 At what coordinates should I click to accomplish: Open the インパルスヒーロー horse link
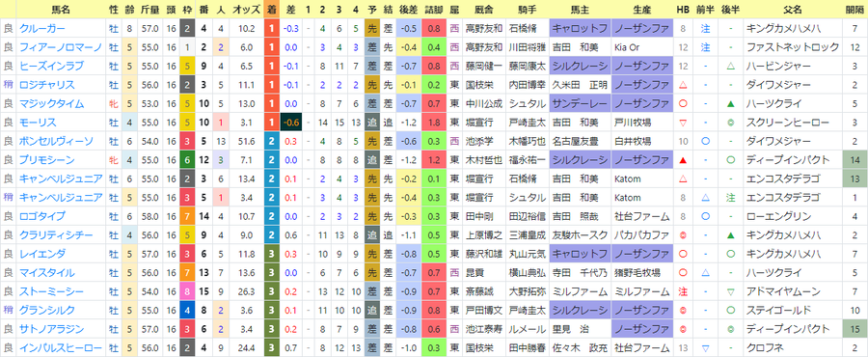pyautogui.click(x=61, y=348)
